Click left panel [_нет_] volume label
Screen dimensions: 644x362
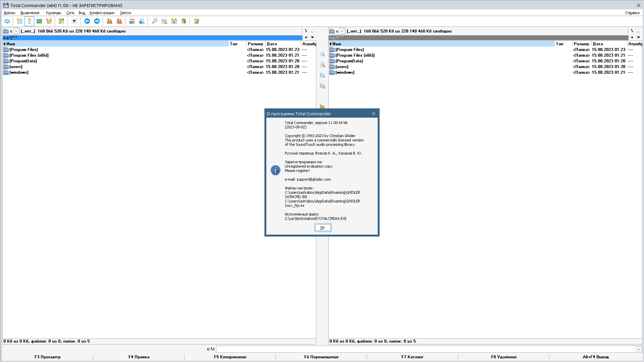coord(28,31)
